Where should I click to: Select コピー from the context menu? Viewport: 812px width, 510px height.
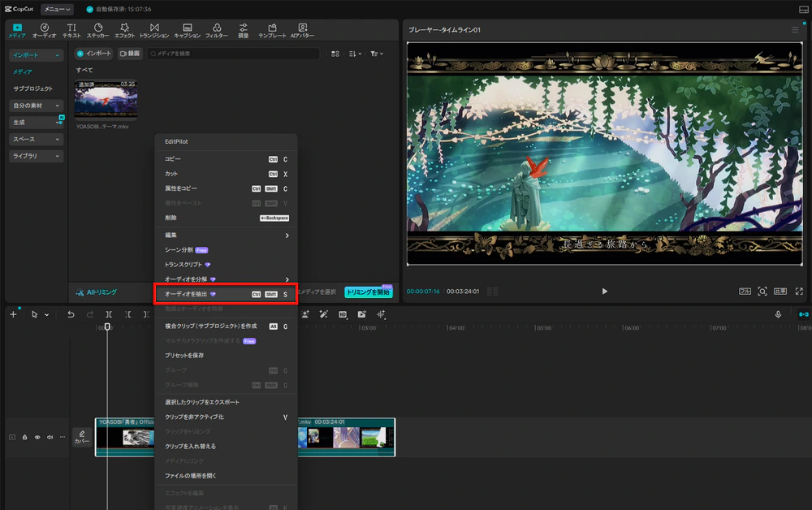pyautogui.click(x=227, y=159)
